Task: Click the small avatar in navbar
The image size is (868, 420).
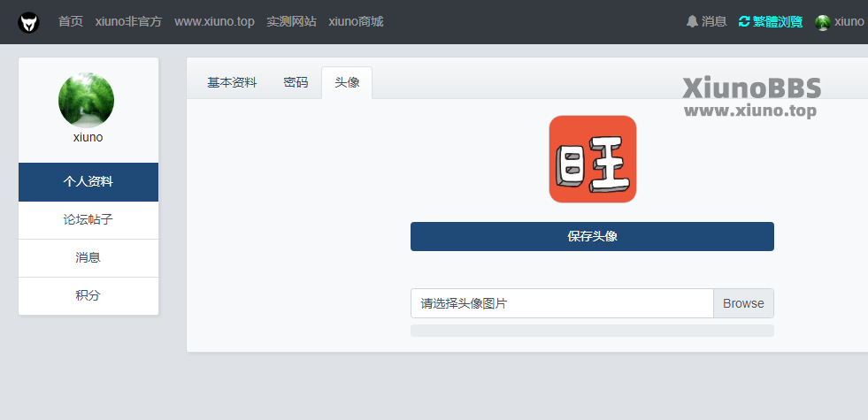Action: tap(823, 22)
